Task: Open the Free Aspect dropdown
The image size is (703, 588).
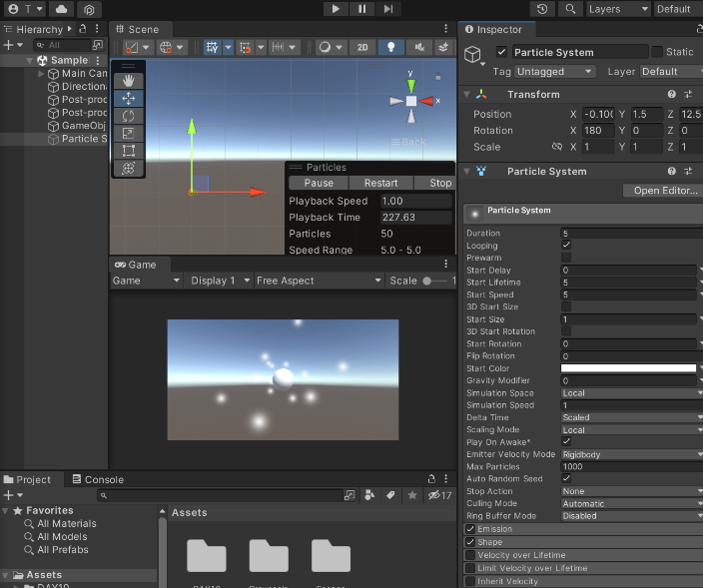Action: (319, 281)
